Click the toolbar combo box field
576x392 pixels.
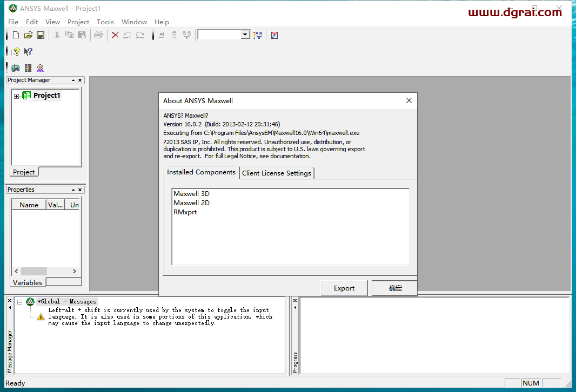coord(219,35)
